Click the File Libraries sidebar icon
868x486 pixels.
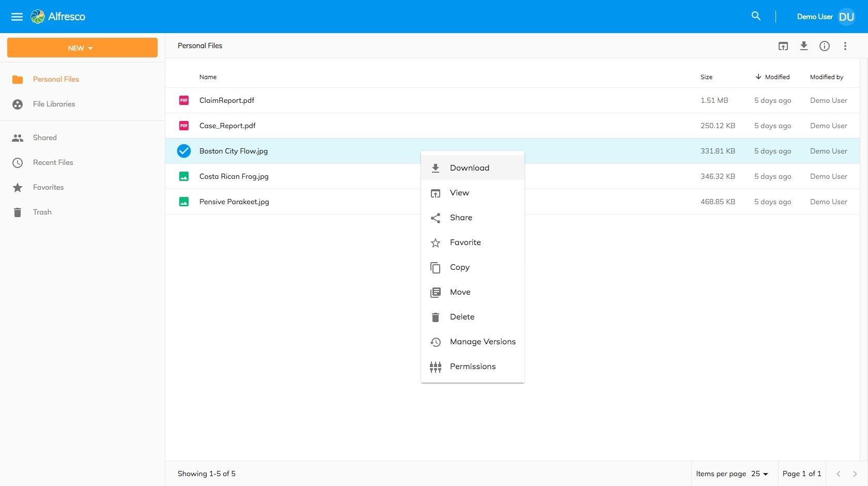[18, 104]
